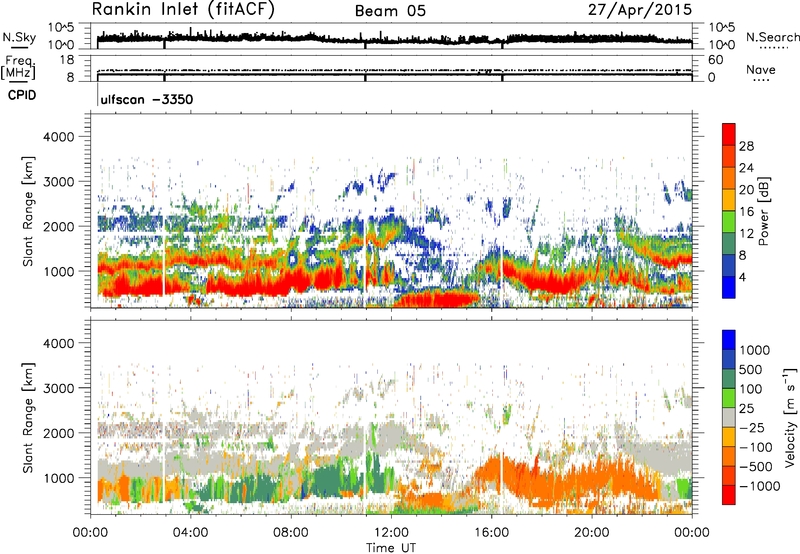Select the 'ulfscan -3350' CPID text
This screenshot has width=800, height=554.
147,99
